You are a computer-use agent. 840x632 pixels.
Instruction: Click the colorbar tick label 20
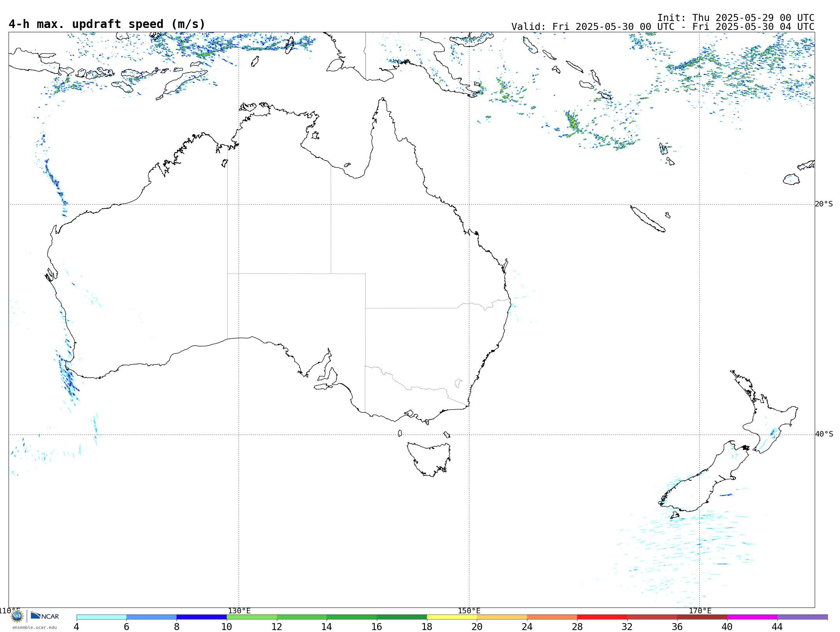[477, 627]
